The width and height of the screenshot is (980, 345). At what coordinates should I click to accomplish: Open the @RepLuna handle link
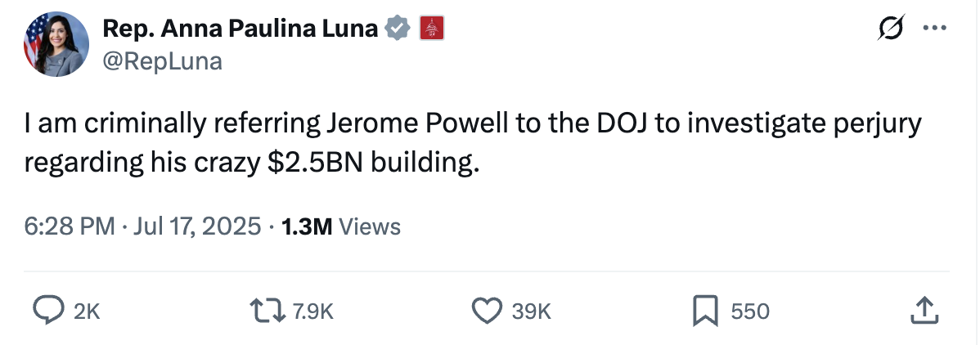click(x=161, y=60)
